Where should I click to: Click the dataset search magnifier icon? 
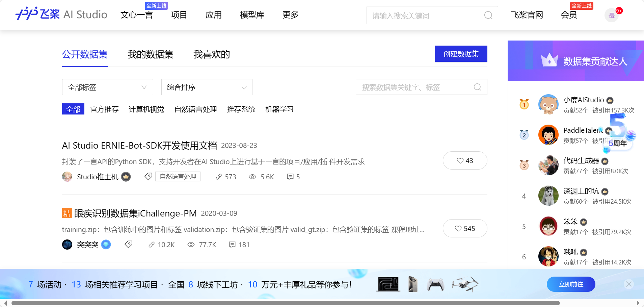coord(477,87)
